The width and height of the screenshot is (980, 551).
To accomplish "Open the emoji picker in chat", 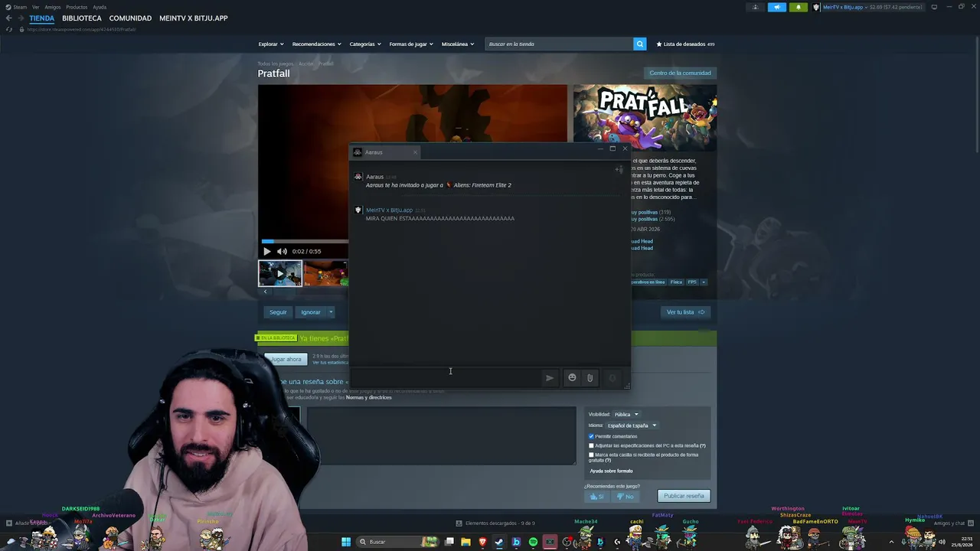I will (572, 377).
